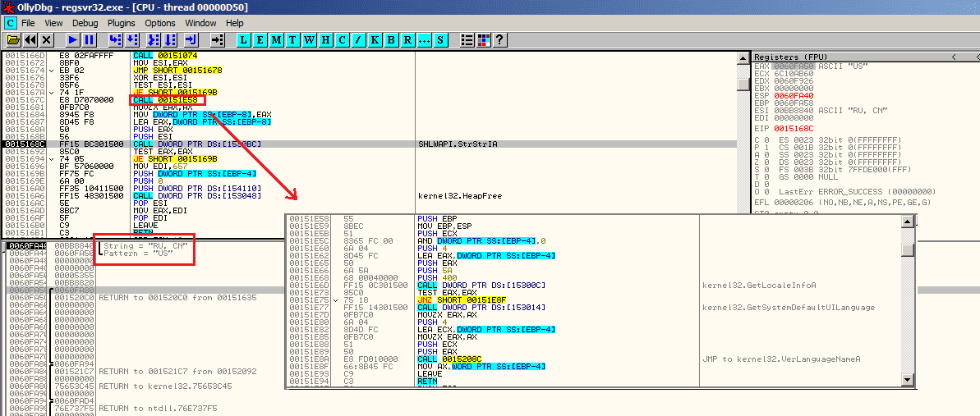Viewport: 980px width, 416px height.
Task: Click the Execute till return icon
Action: [x=191, y=40]
